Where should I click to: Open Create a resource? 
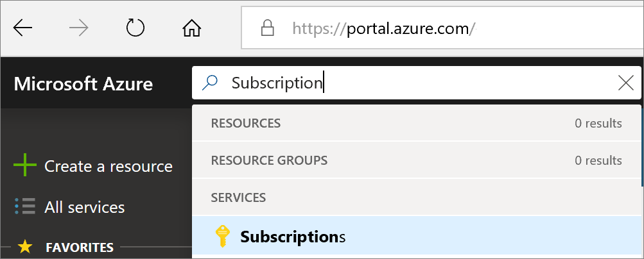108,167
